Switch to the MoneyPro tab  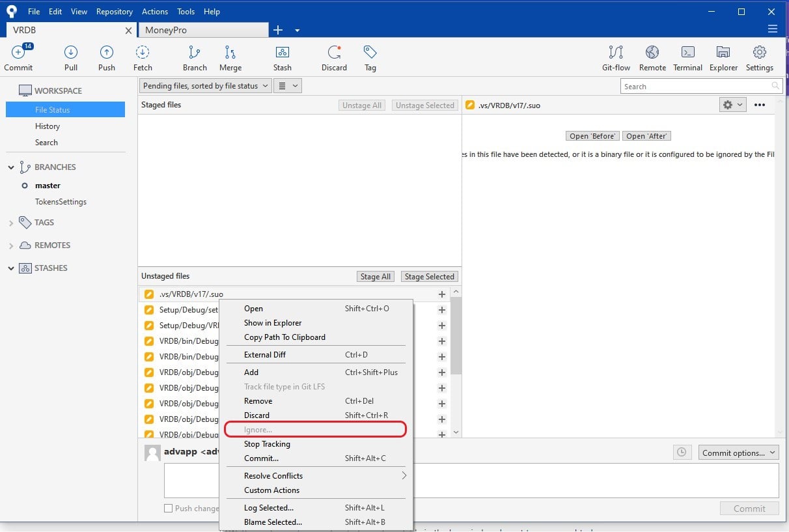(x=203, y=30)
